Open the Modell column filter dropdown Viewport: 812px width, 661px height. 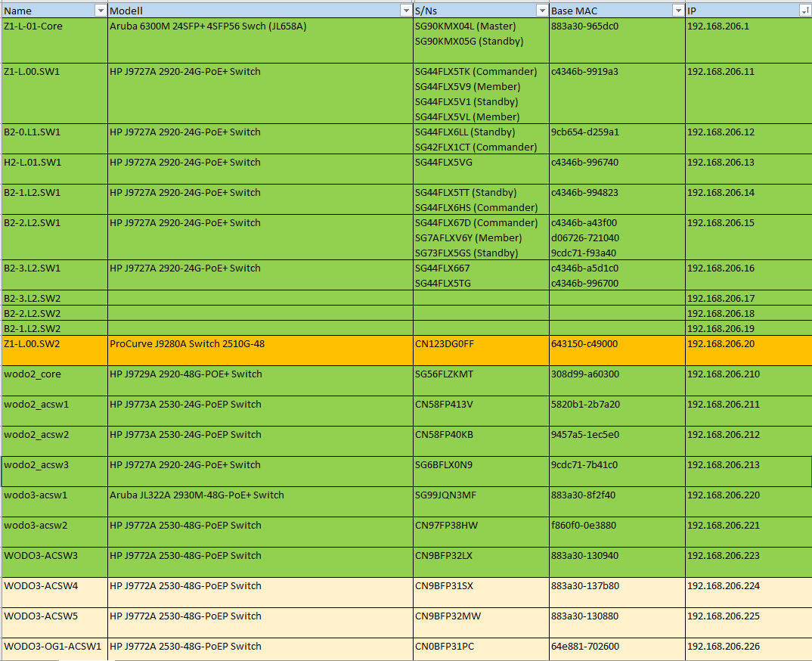coord(406,11)
